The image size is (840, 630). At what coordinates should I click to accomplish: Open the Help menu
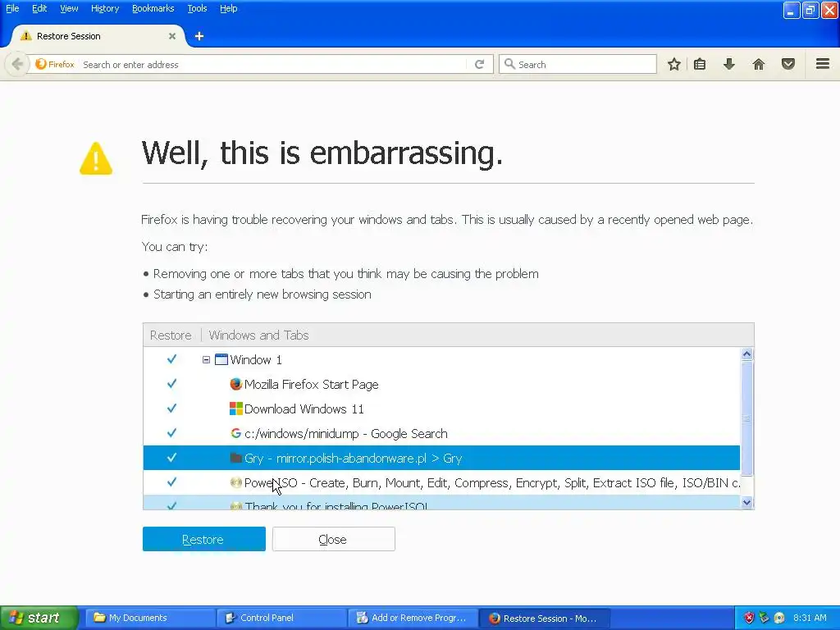(229, 8)
